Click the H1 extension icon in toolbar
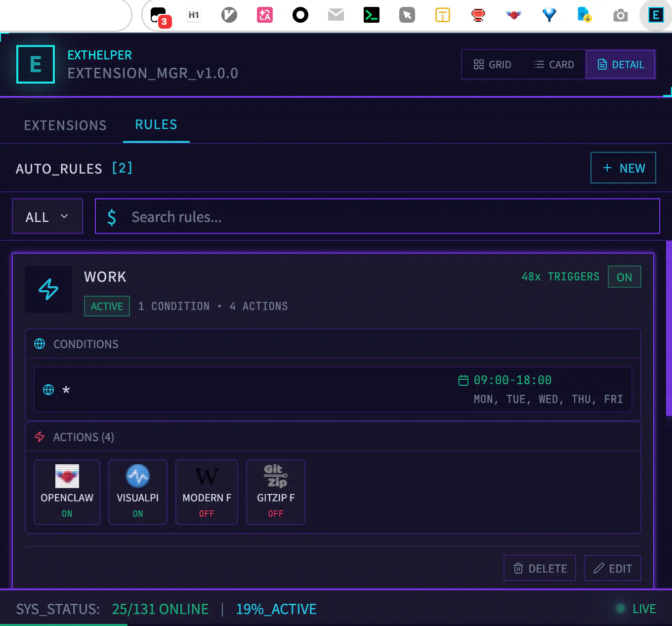The image size is (672, 626). coord(194,15)
